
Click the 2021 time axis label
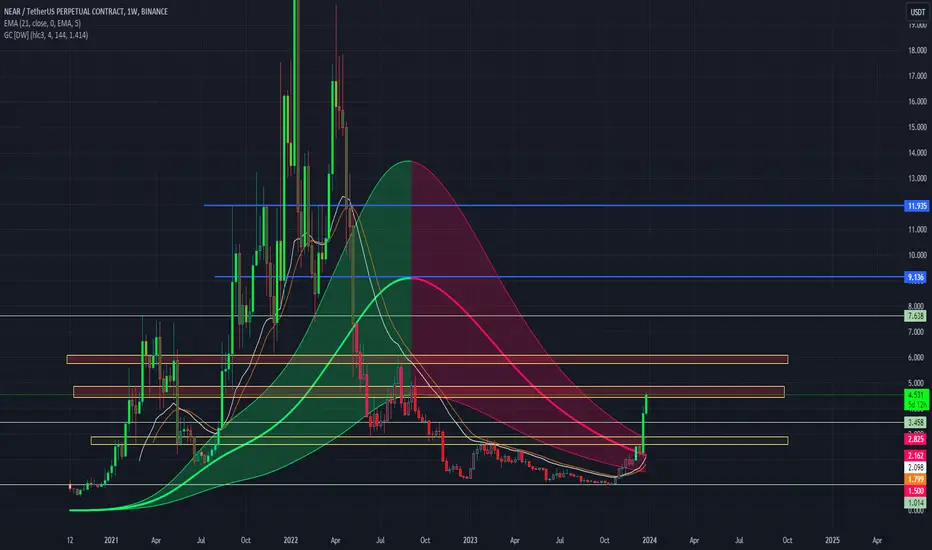coord(111,540)
